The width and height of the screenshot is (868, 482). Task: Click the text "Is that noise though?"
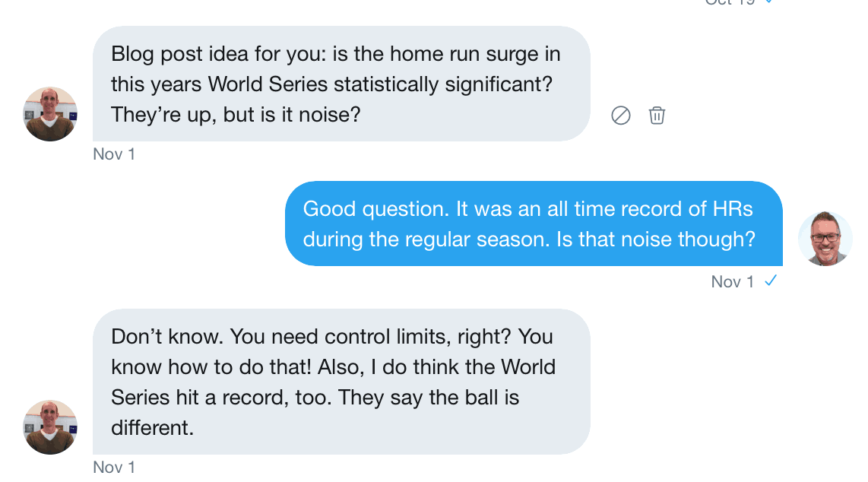pos(657,239)
